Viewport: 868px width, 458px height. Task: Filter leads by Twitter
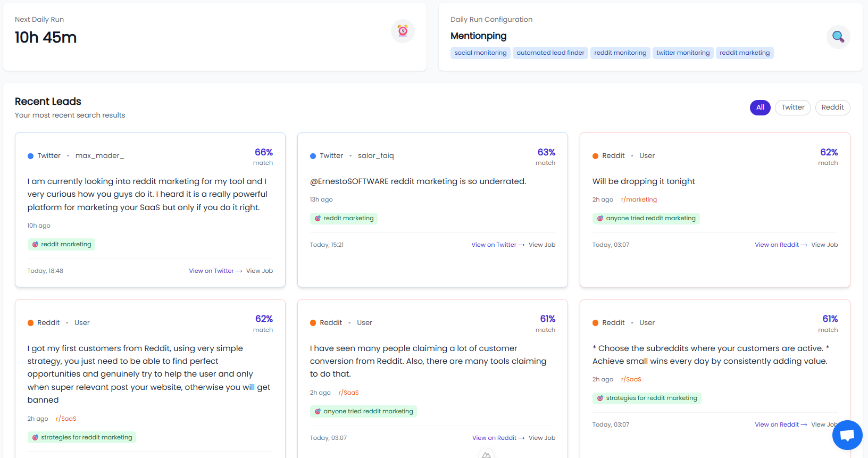click(x=792, y=107)
